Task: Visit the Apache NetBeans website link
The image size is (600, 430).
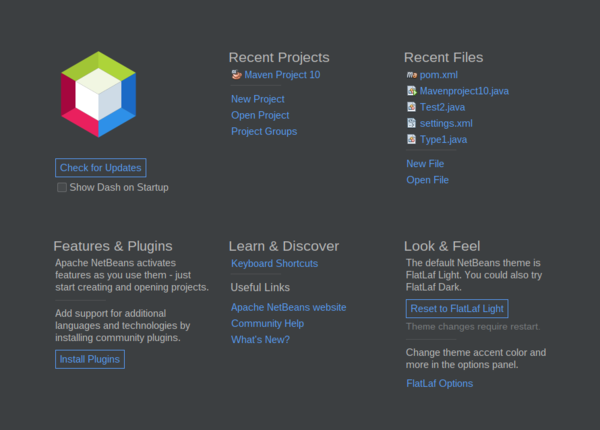Action: click(x=288, y=307)
